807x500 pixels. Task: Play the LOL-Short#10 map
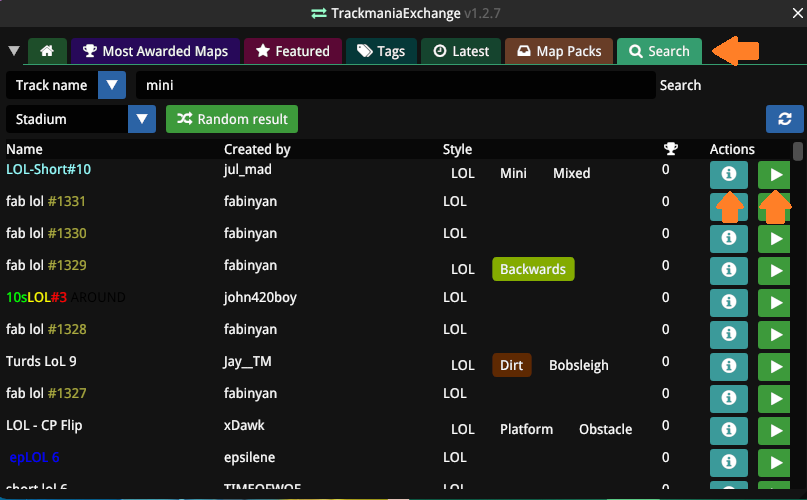[774, 175]
